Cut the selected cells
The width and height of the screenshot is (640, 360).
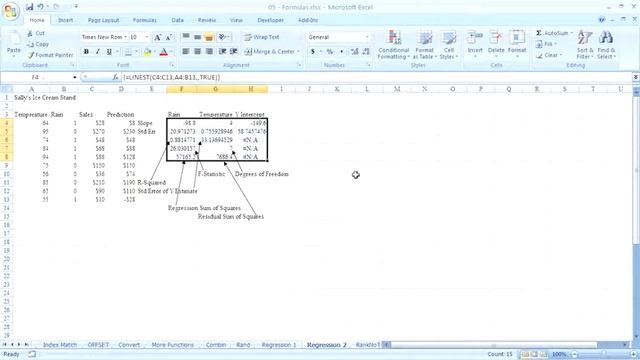[36, 33]
